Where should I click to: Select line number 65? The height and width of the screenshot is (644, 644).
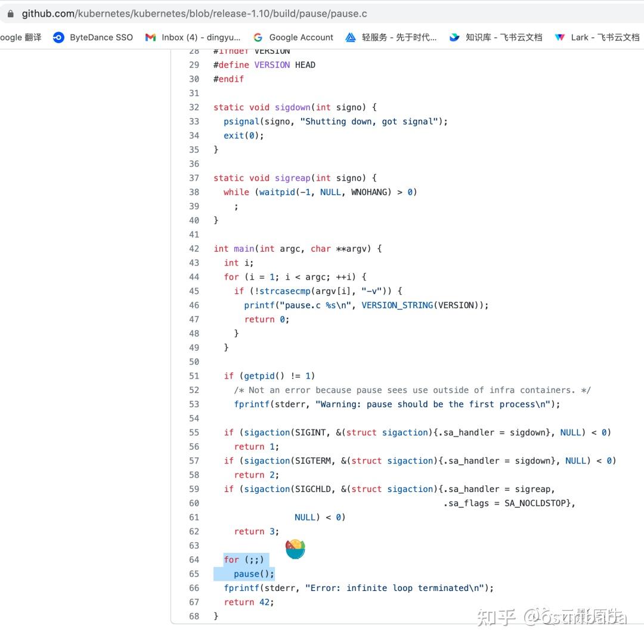point(194,574)
